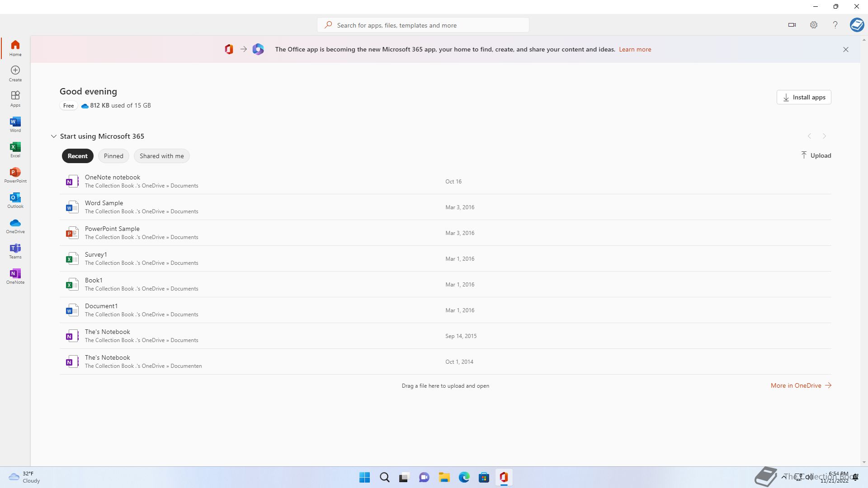Click the Microsoft 365 logo in banner
The width and height of the screenshot is (868, 488).
pyautogui.click(x=258, y=49)
